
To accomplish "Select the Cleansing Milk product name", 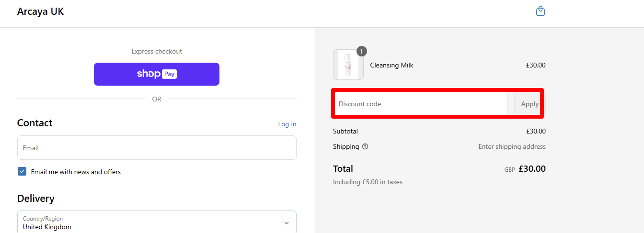I will click(x=391, y=65).
